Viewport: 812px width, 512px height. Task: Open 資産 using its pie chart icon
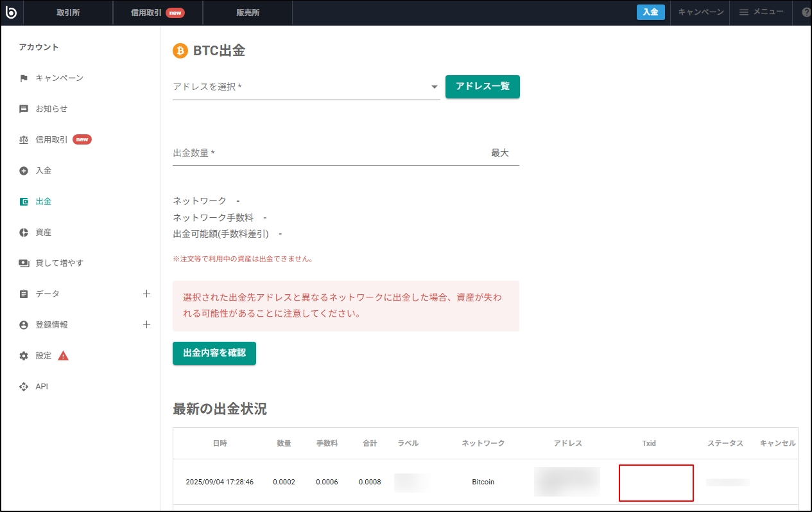(24, 232)
